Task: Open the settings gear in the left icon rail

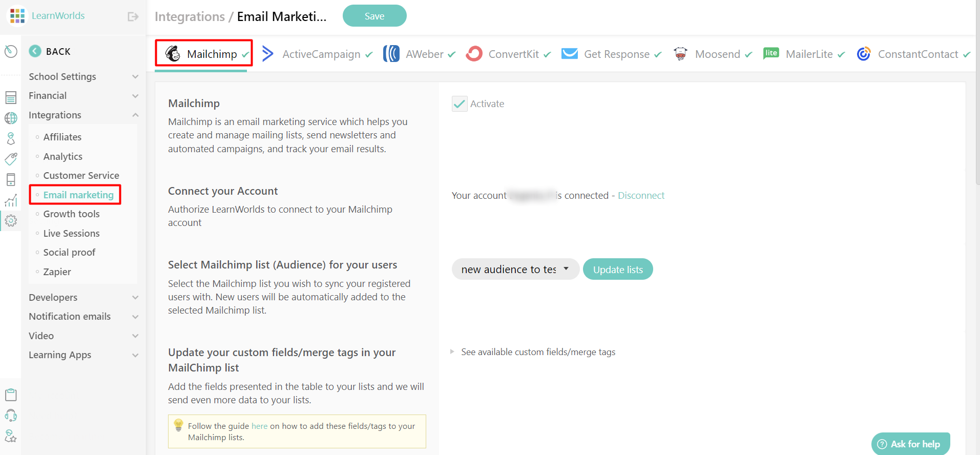Action: 11,220
